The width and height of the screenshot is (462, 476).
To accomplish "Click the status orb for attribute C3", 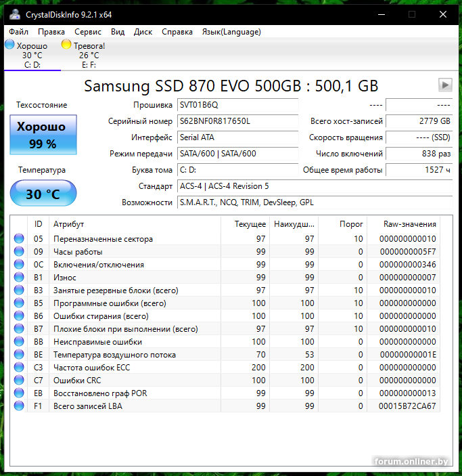I will [x=19, y=367].
